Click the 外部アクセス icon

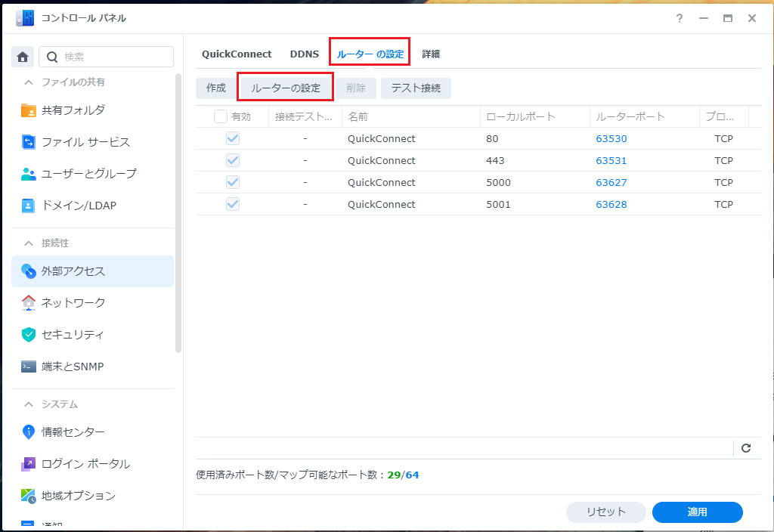point(28,271)
